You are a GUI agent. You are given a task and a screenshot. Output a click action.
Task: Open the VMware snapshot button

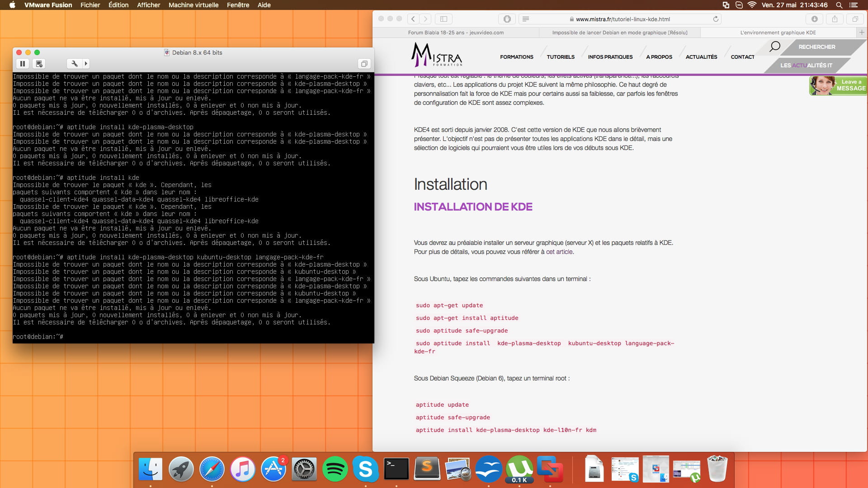click(39, 64)
